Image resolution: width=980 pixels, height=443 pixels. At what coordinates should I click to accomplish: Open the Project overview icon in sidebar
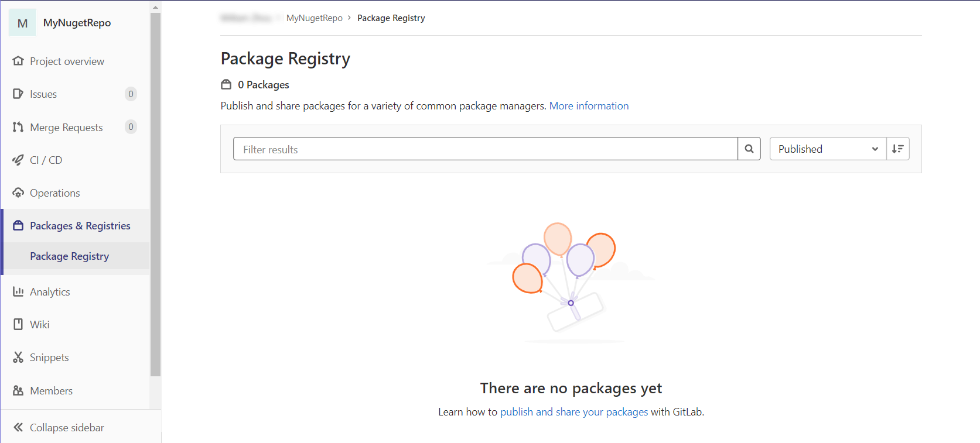[x=18, y=61]
